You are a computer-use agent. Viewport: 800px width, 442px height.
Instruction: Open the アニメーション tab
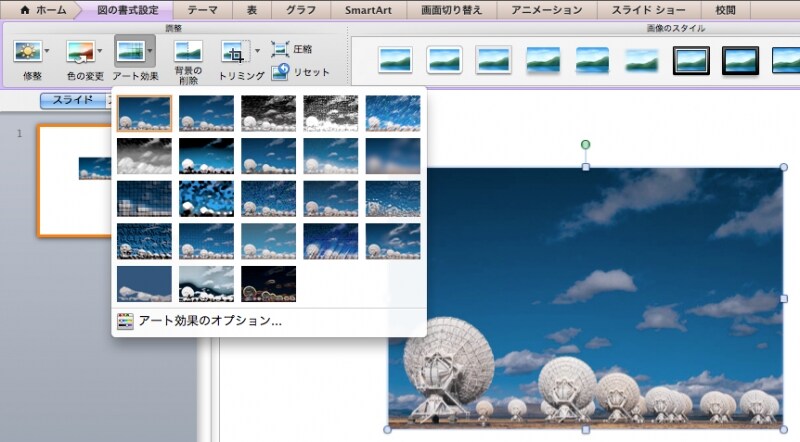pos(546,10)
